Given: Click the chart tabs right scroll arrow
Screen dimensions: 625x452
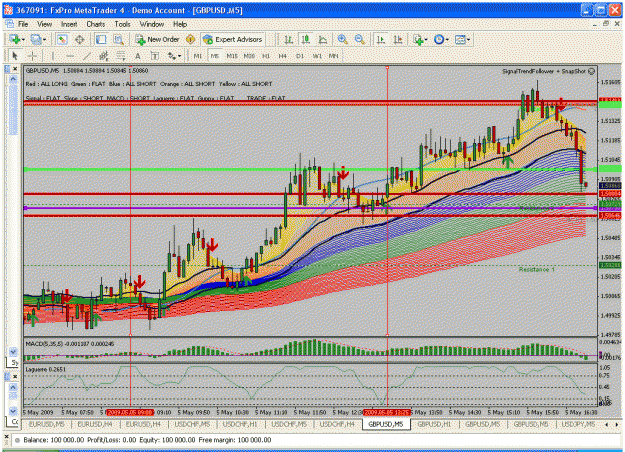Looking at the screenshot, I should 616,424.
